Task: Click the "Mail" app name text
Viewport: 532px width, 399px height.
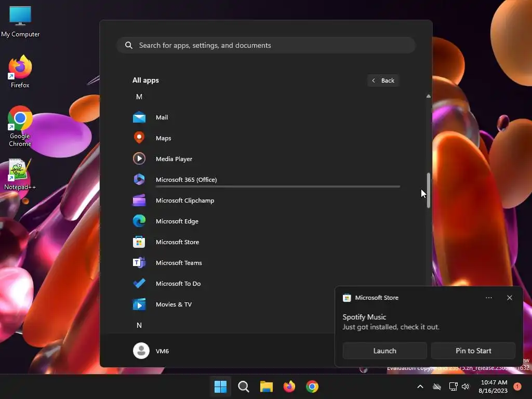Action: point(162,117)
